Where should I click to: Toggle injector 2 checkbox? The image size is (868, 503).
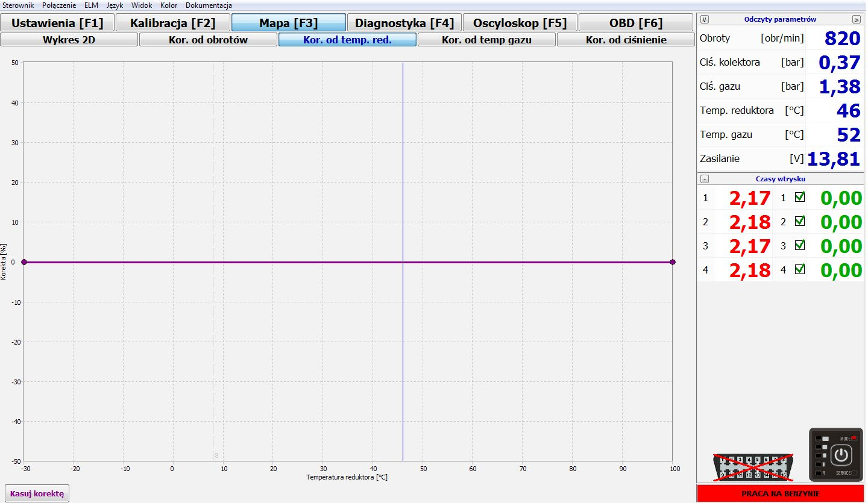click(x=800, y=221)
